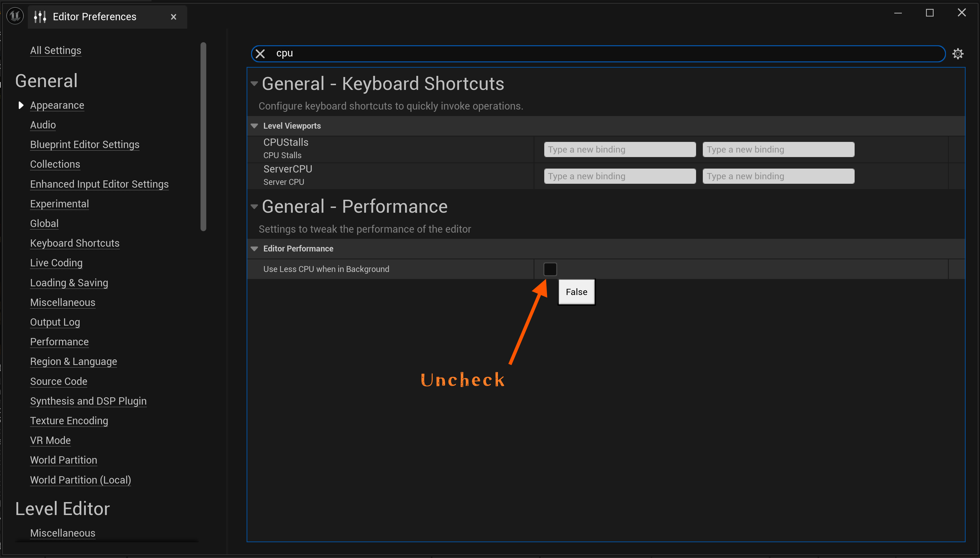This screenshot has height=558, width=980.
Task: Click the Unreal Engine logo icon
Action: click(x=15, y=16)
